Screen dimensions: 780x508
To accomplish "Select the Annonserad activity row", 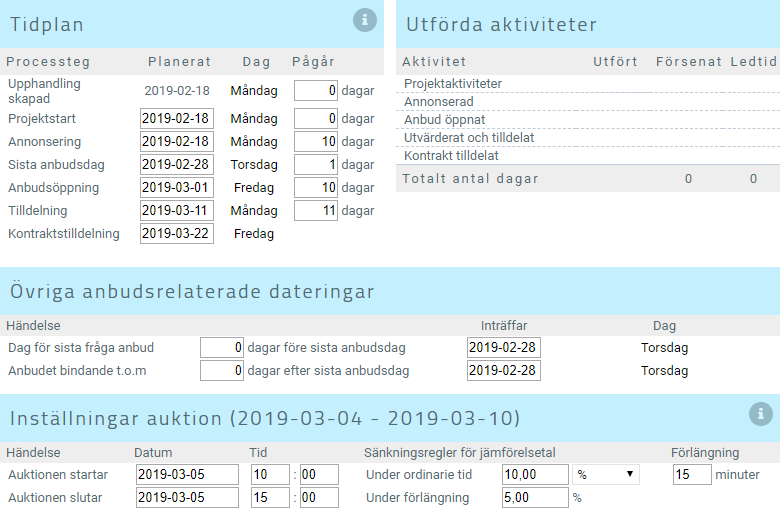I will click(x=588, y=102).
